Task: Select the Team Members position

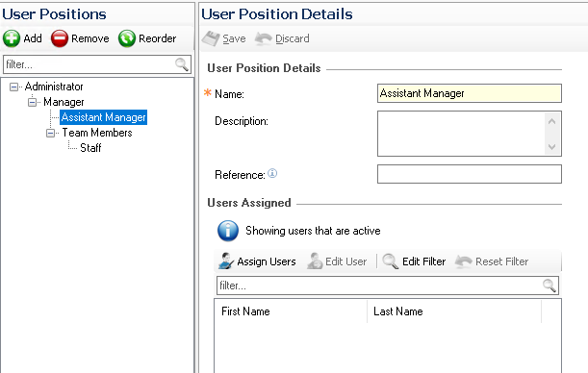Action: [97, 133]
